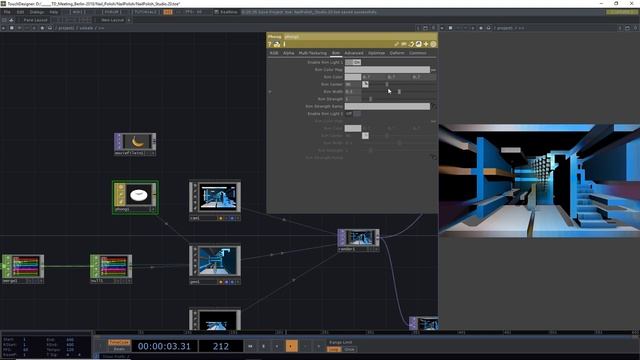Select the null1 node
This screenshot has height=360, width=640.
[x=111, y=269]
